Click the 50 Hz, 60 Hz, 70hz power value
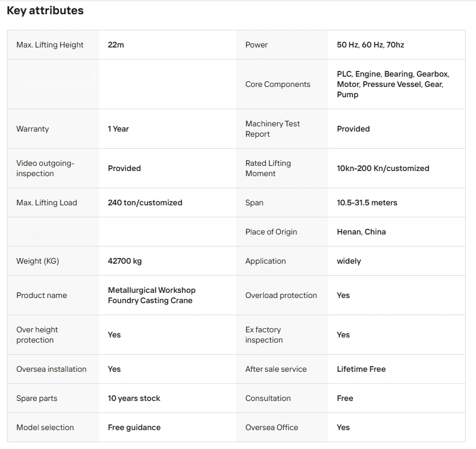 pyautogui.click(x=370, y=45)
